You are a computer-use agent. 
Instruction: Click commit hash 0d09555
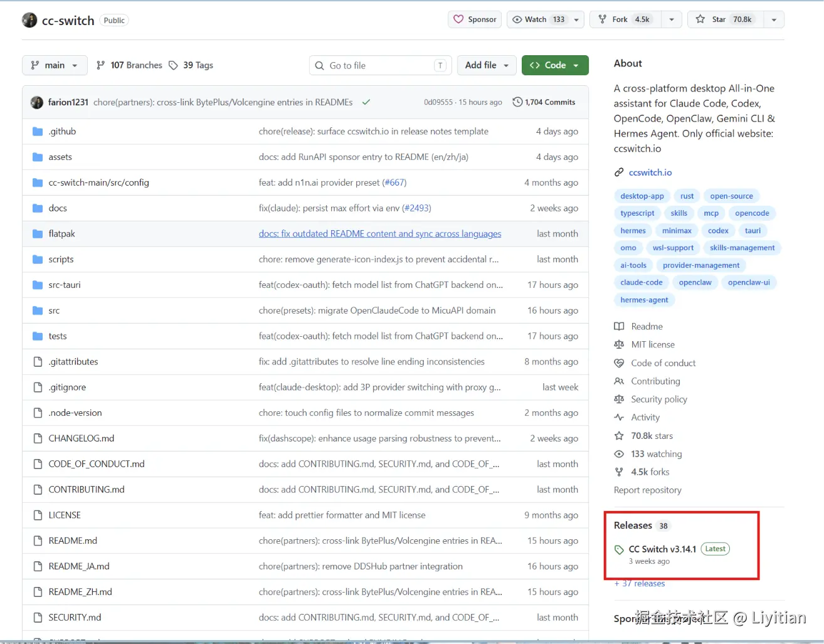(438, 102)
